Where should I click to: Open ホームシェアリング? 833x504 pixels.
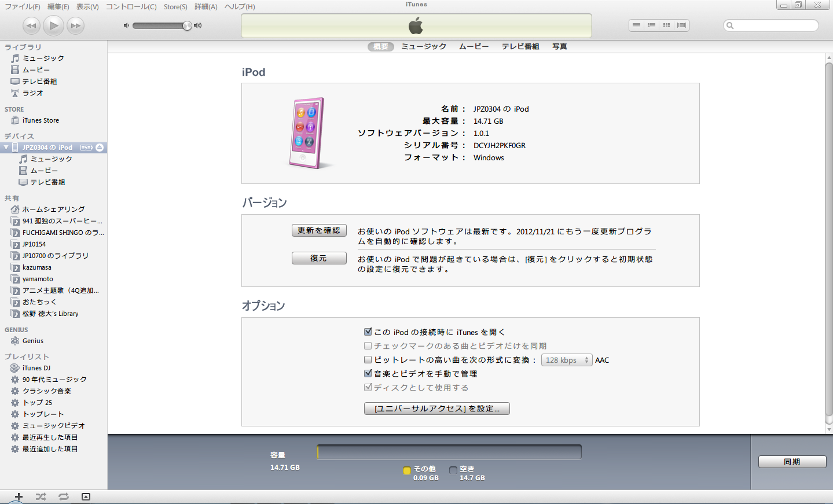click(54, 209)
